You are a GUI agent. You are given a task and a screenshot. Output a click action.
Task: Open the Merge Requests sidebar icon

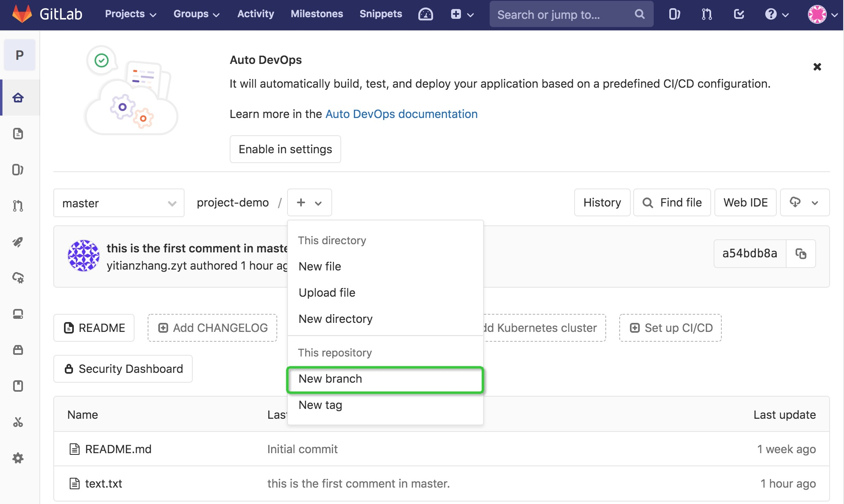(18, 206)
